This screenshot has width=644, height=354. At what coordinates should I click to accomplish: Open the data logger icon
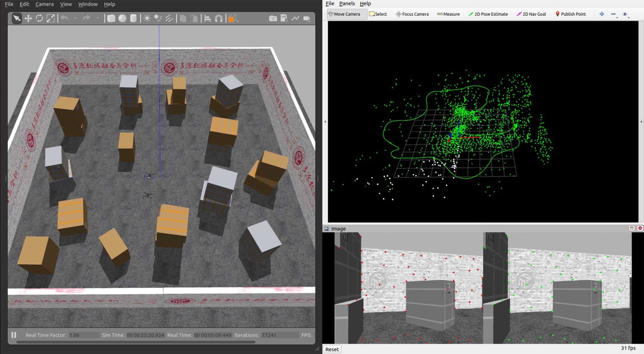(x=284, y=18)
